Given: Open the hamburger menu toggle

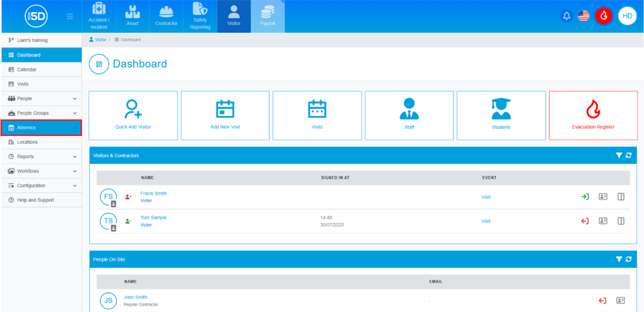Looking at the screenshot, I should 70,16.
